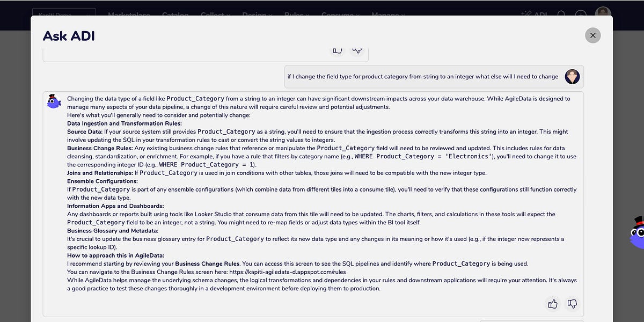Click the 'Joins and Relationships:' label

(101, 173)
